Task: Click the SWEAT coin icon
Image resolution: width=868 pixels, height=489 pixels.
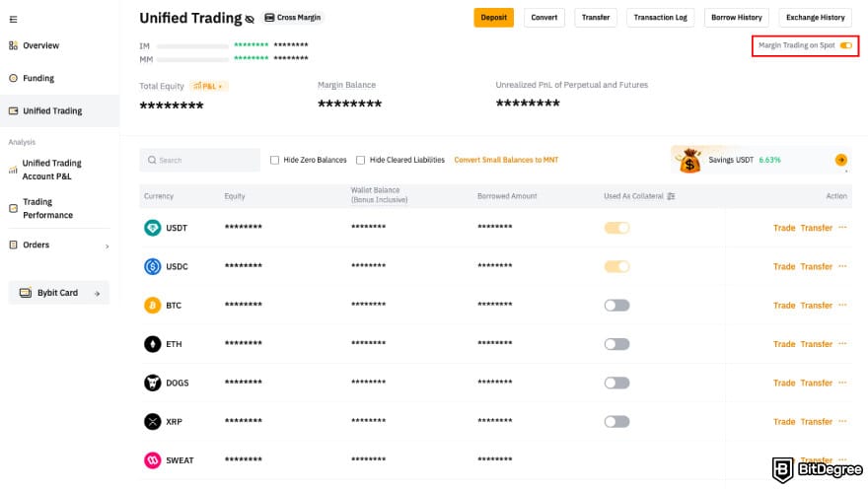Action: (152, 460)
